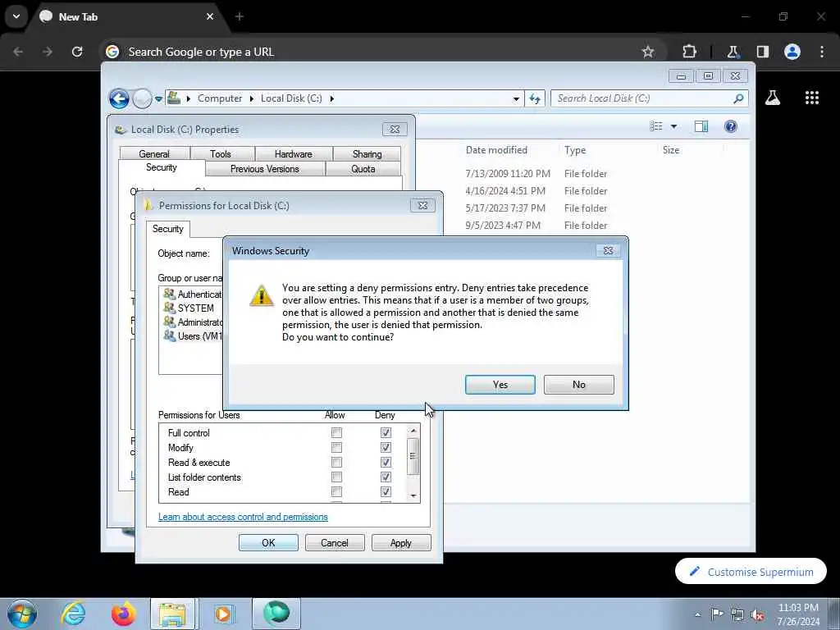Open Windows Start menu orb
Image resolution: width=840 pixels, height=630 pixels.
pos(22,614)
